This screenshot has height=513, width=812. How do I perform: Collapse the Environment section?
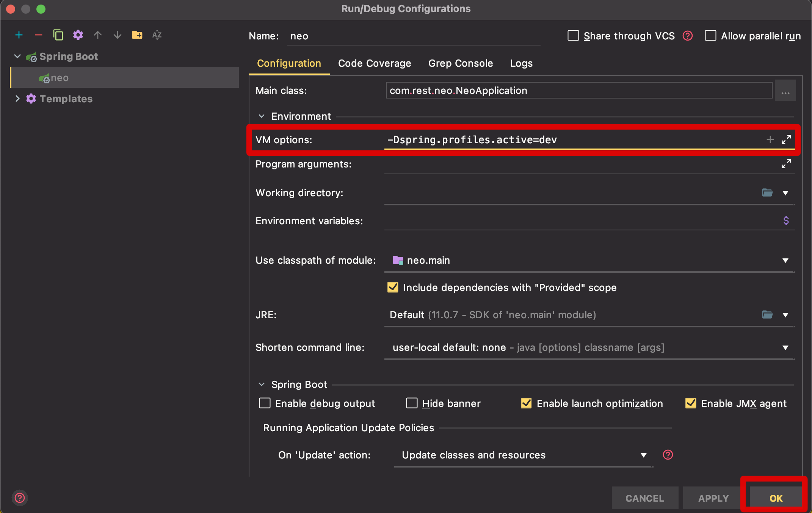[262, 116]
